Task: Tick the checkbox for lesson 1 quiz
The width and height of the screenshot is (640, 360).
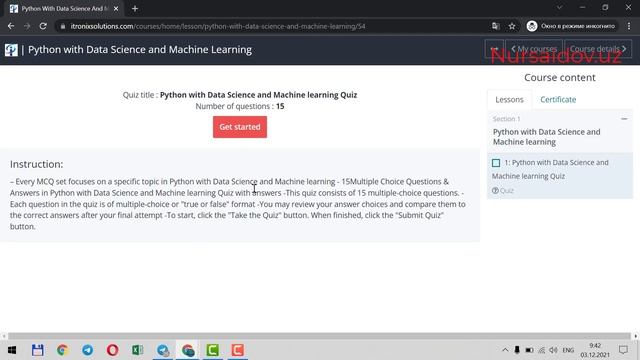Action: [496, 163]
